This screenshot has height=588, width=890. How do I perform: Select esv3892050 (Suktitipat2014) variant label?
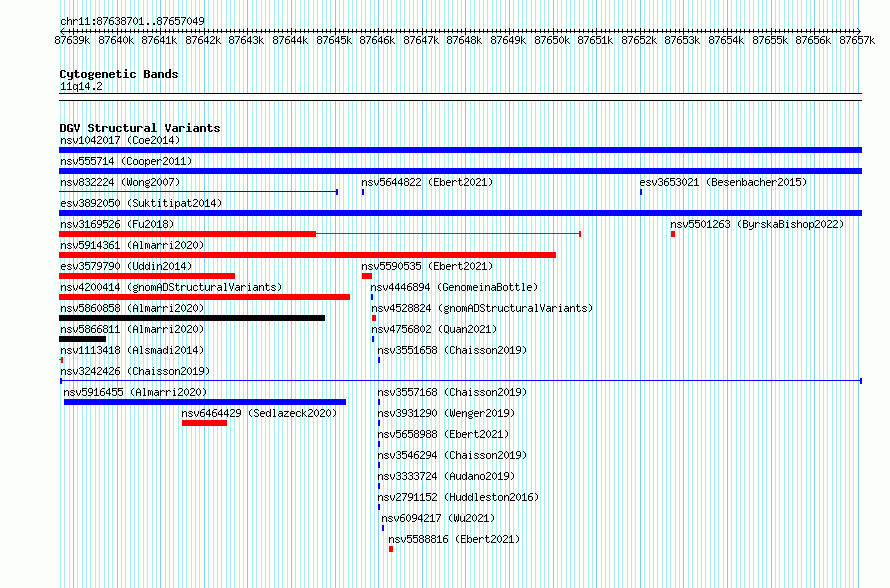click(x=141, y=203)
